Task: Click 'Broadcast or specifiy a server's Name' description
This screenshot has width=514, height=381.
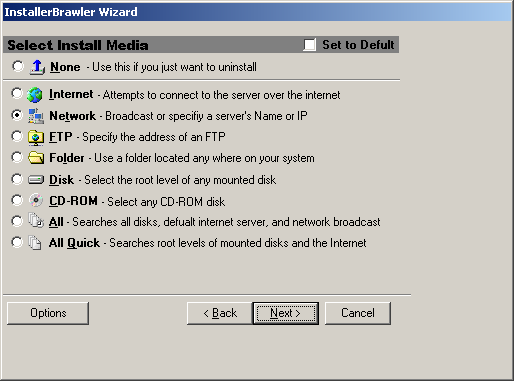Action: 206,116
